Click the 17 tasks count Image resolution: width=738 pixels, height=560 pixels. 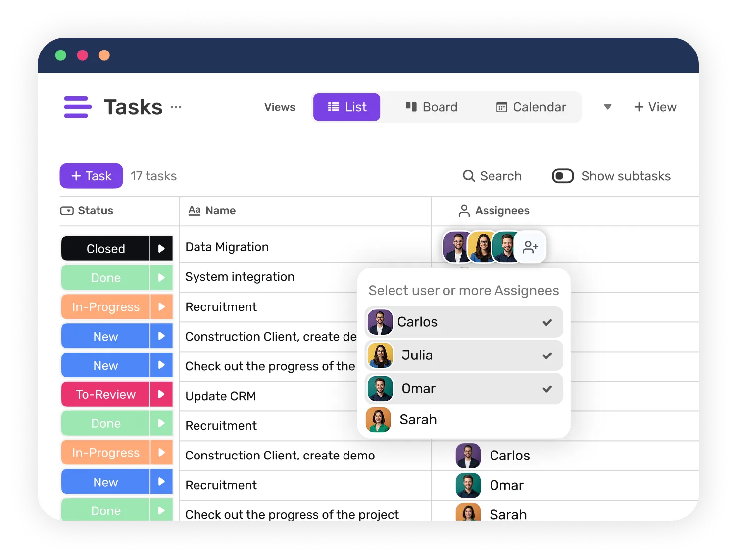point(153,176)
